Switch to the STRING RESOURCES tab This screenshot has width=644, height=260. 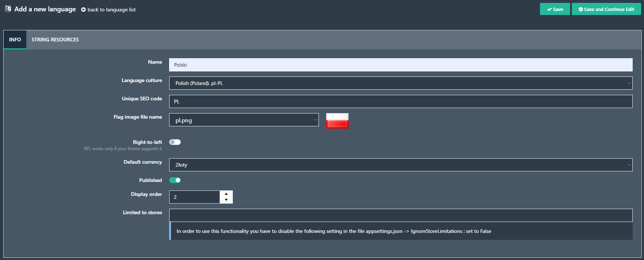[55, 40]
